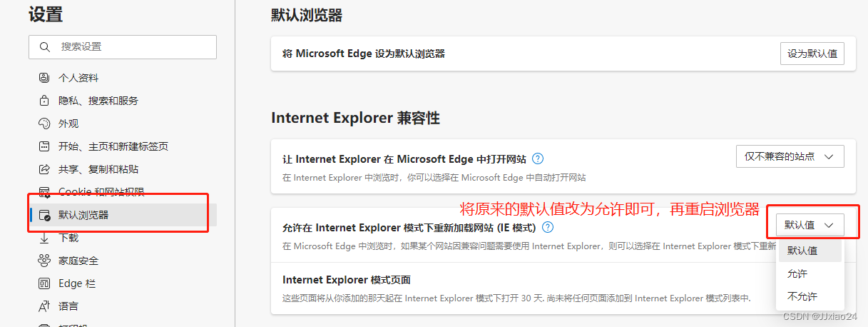Click the 共享、复制和粘贴 share icon

(x=44, y=169)
